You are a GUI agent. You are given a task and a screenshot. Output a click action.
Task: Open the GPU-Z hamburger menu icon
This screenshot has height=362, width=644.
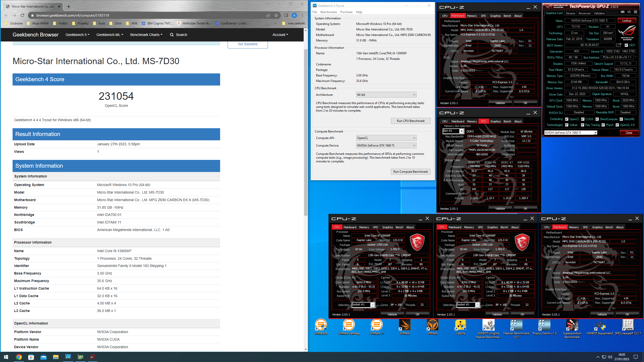[635, 12]
